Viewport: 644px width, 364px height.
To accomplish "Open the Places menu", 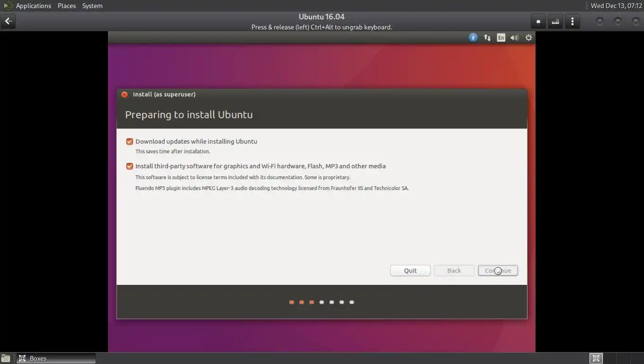I will (67, 6).
